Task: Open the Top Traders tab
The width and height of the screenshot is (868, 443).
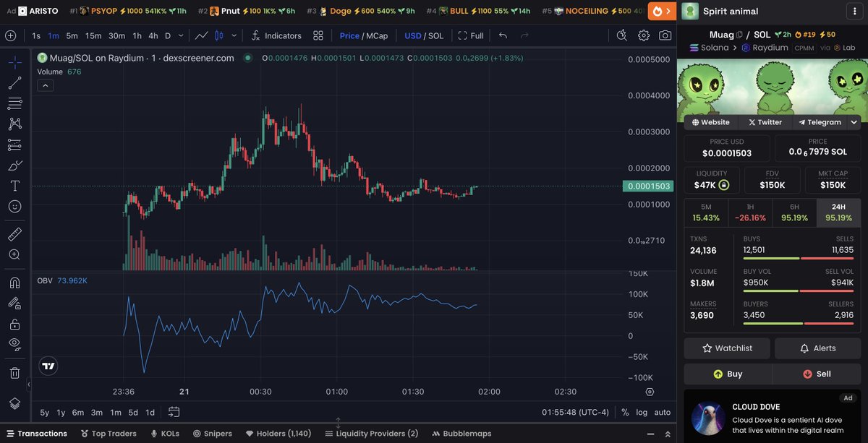Action: point(109,434)
